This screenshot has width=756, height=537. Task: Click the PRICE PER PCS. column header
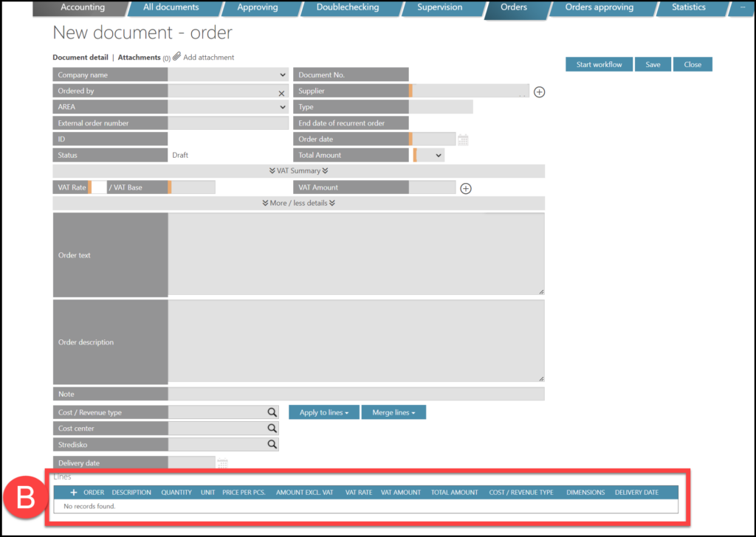tap(244, 492)
